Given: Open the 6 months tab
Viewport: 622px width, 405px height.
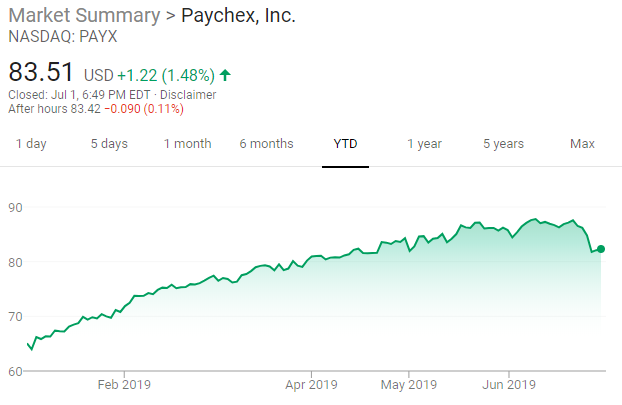Looking at the screenshot, I should click(266, 144).
